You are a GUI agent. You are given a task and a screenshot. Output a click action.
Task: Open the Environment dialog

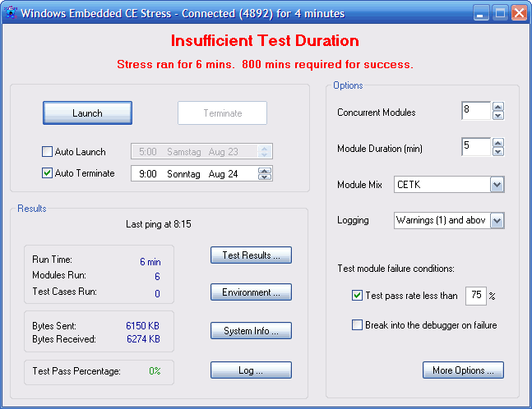[251, 292]
